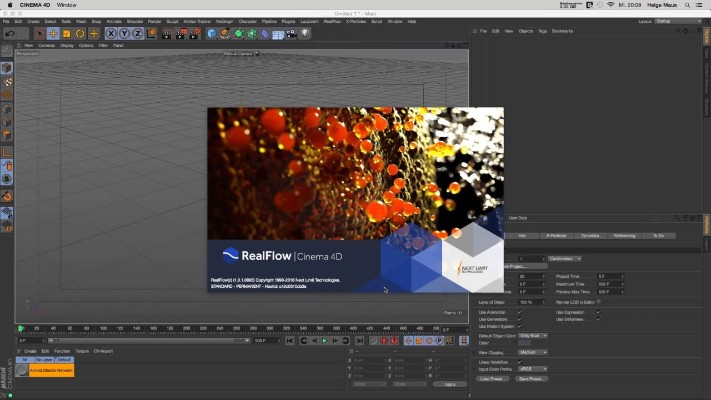Toggle Use Animation checkbox

click(520, 312)
